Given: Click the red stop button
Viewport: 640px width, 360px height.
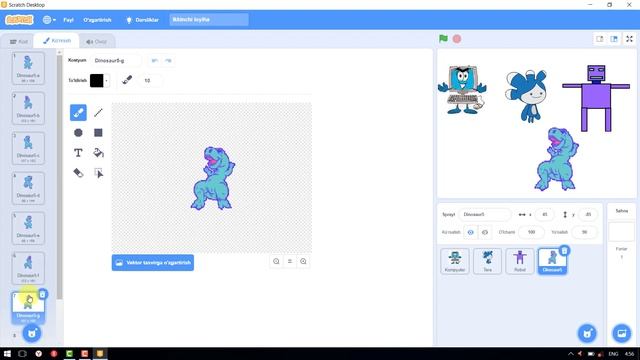Looking at the screenshot, I should tap(457, 39).
